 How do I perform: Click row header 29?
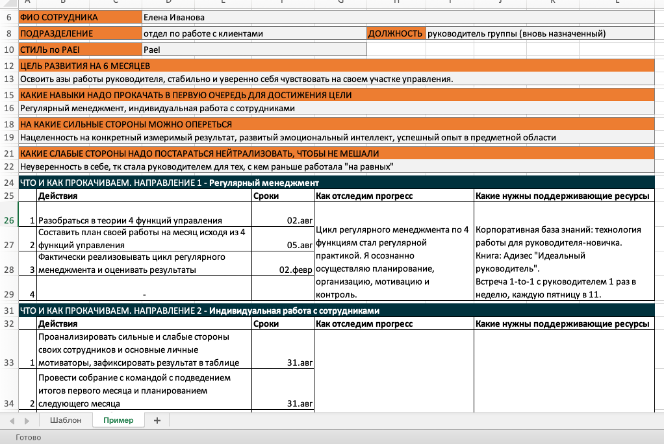tap(9, 288)
